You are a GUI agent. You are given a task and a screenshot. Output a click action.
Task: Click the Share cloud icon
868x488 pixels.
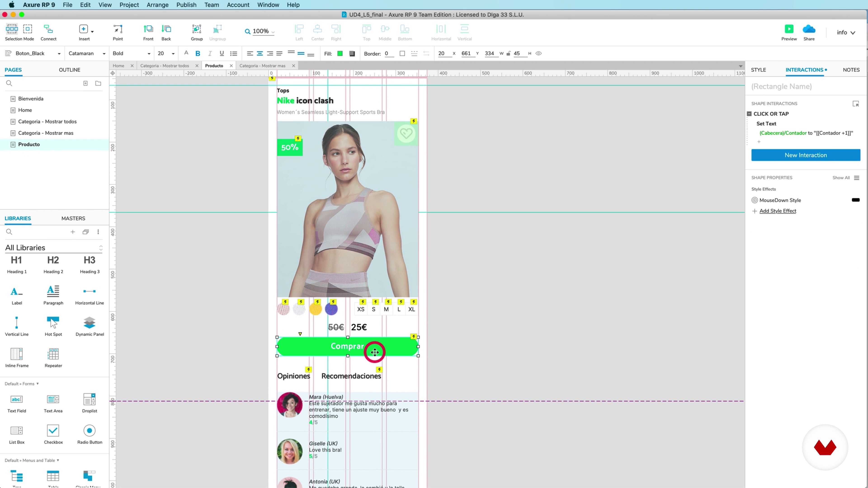click(x=809, y=29)
